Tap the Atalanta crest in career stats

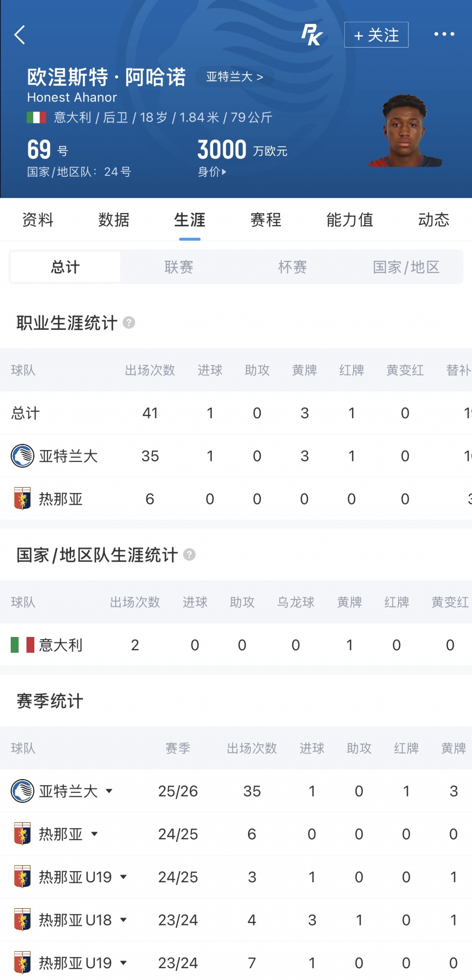[x=22, y=455]
